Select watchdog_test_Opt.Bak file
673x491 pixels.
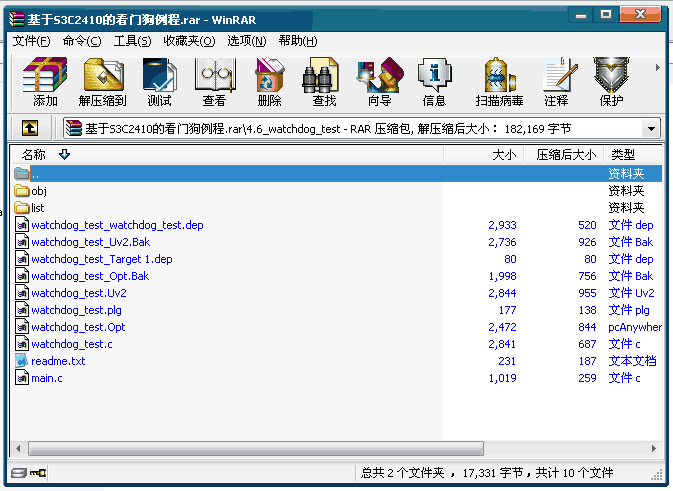tap(90, 276)
